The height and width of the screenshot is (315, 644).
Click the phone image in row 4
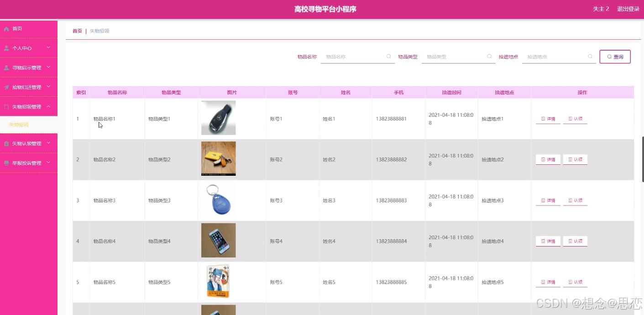tap(219, 240)
